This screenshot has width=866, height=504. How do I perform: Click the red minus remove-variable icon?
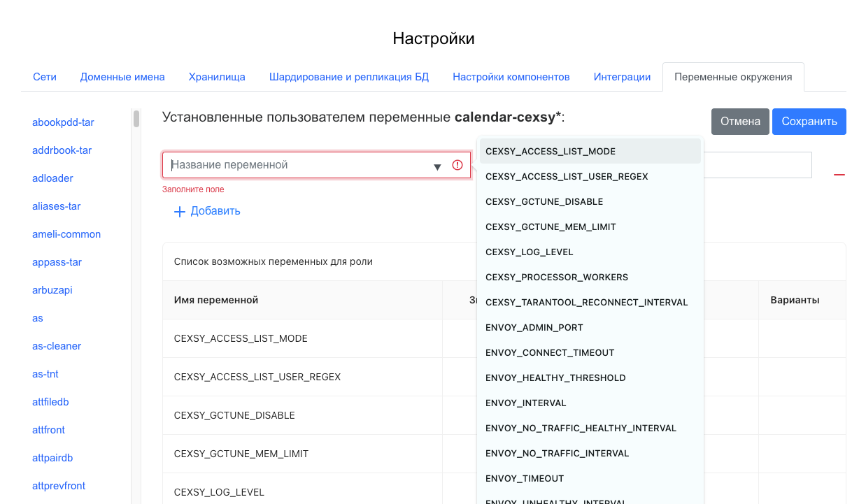(839, 174)
